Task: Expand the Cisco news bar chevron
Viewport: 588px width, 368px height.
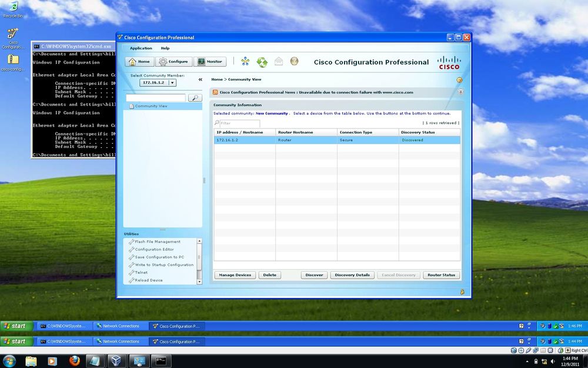Action: 460,92
